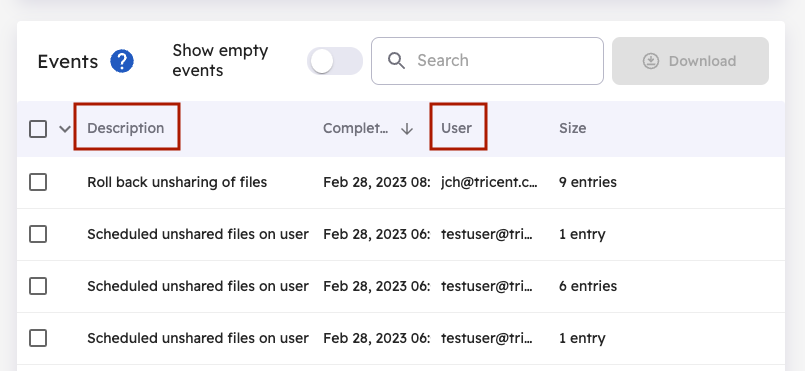This screenshot has height=371, width=805.
Task: Click the 'Show empty events' label
Action: tap(220, 61)
